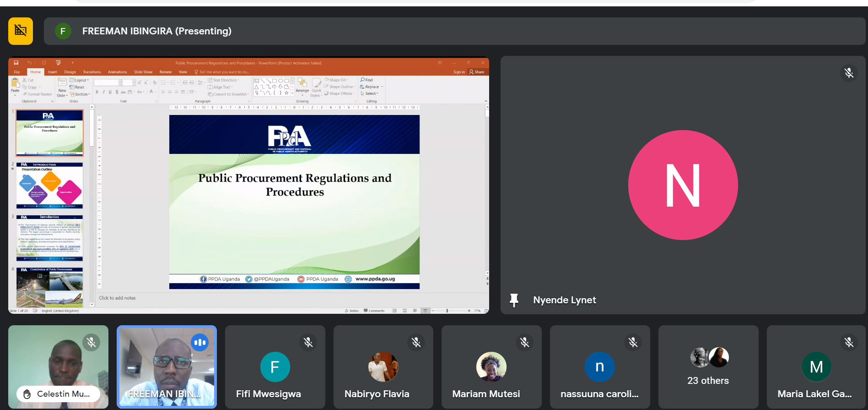Screen dimensions: 868x410
Task: Click Nabiryo Flavia's muted microphone icon
Action: click(x=416, y=342)
